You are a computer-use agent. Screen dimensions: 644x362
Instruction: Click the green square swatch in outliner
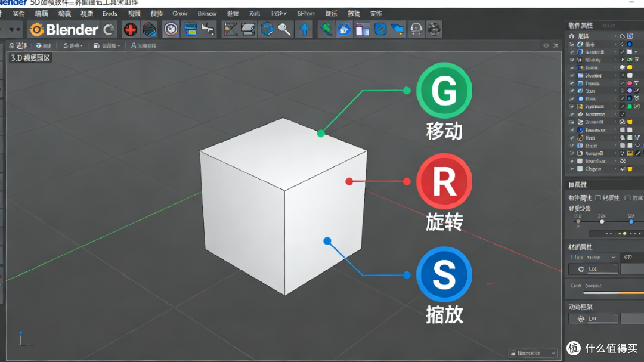[630, 106]
